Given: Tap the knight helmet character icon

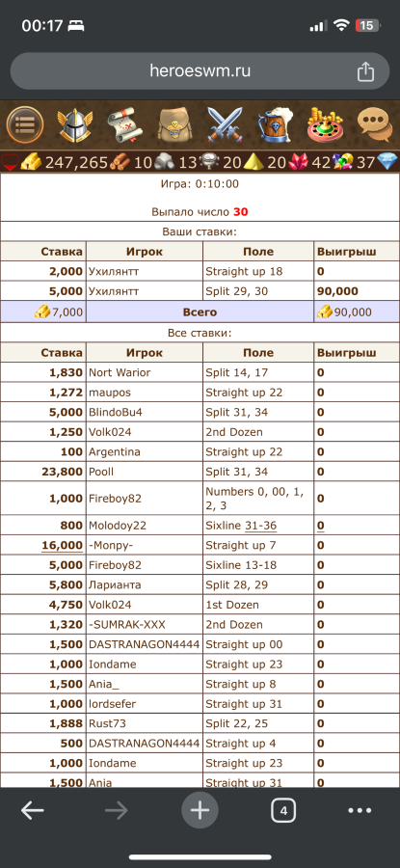Looking at the screenshot, I should 75,125.
